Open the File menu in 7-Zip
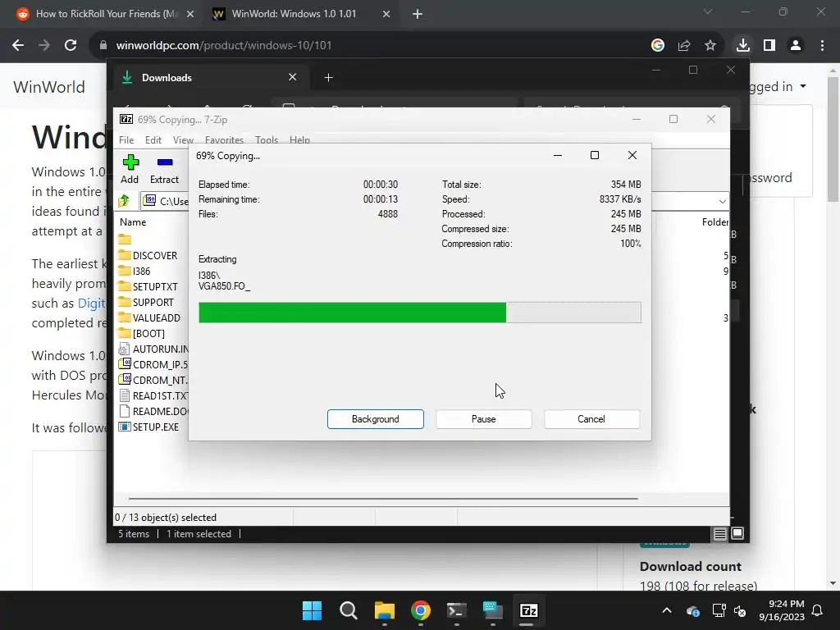Viewport: 840px width, 630px height. pos(126,139)
